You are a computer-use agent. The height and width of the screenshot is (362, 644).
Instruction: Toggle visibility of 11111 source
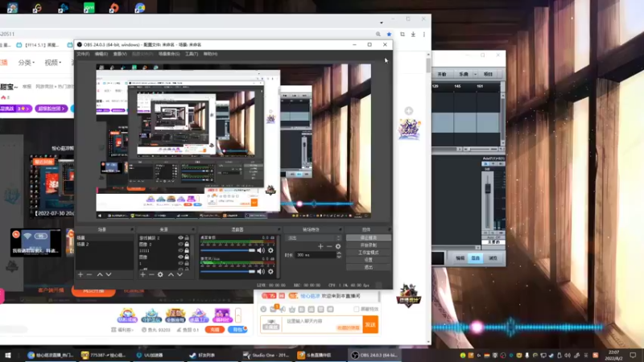pos(180,250)
